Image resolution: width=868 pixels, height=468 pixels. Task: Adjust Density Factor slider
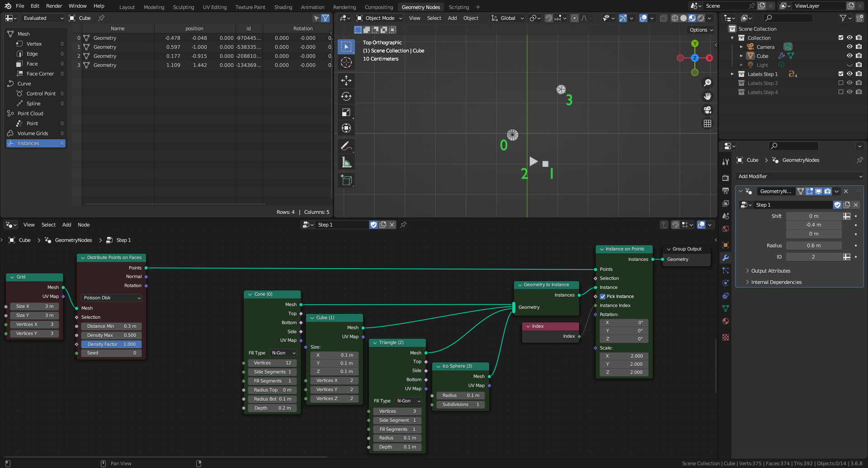112,345
